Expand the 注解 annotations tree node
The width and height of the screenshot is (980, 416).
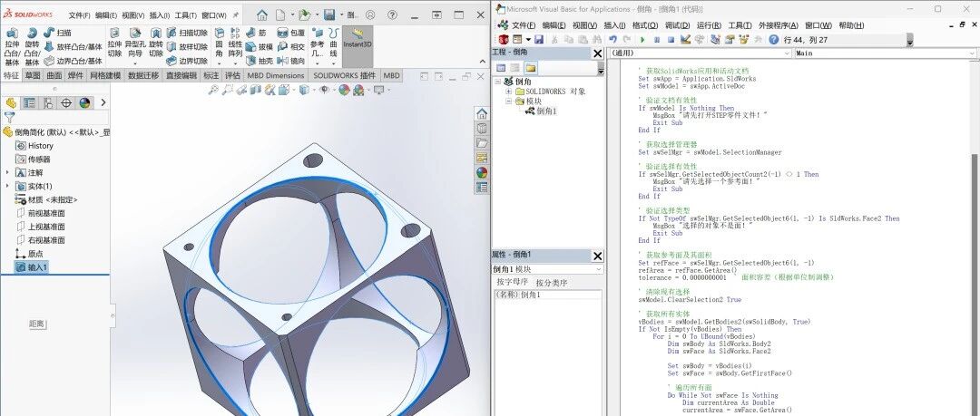pyautogui.click(x=7, y=172)
